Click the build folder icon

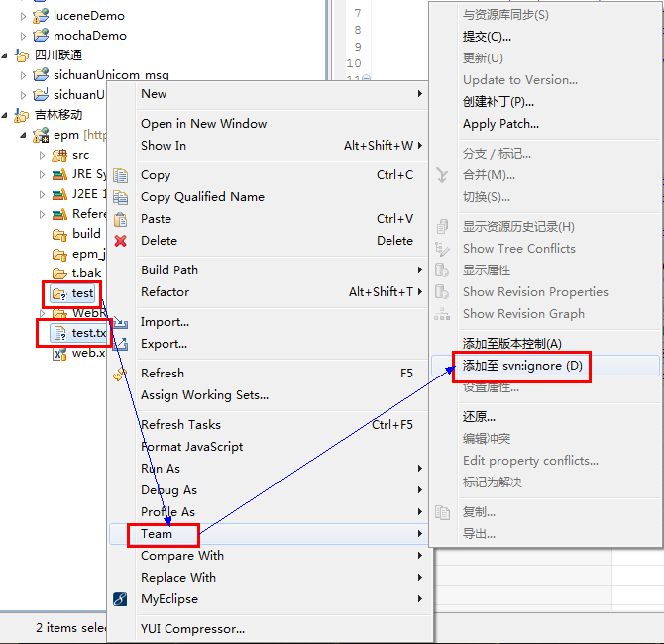pyautogui.click(x=59, y=234)
